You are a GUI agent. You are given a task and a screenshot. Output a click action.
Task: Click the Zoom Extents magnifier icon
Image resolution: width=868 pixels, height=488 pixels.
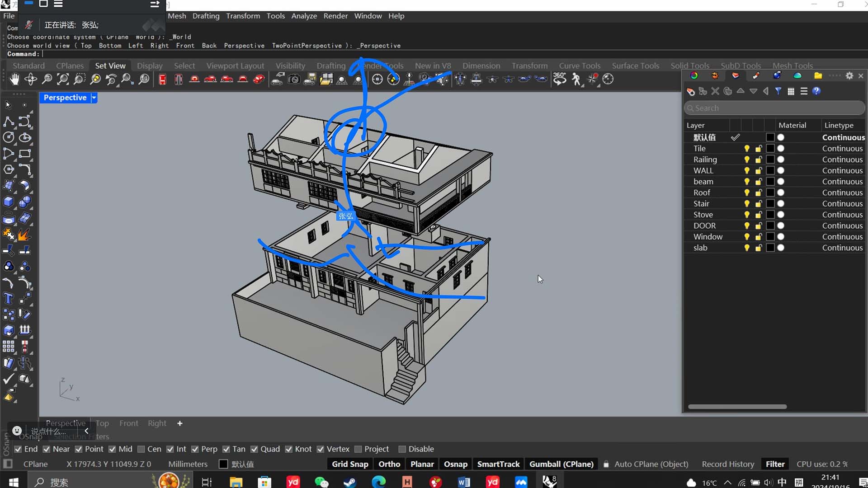(63, 80)
